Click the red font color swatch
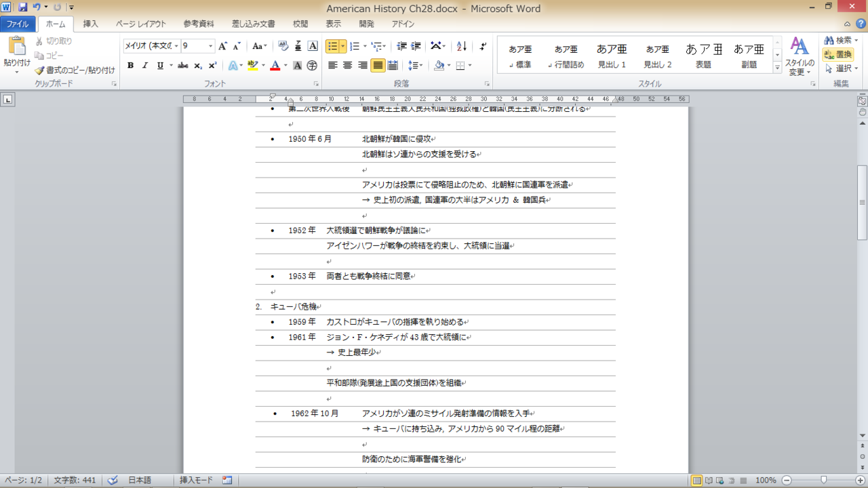 (275, 66)
